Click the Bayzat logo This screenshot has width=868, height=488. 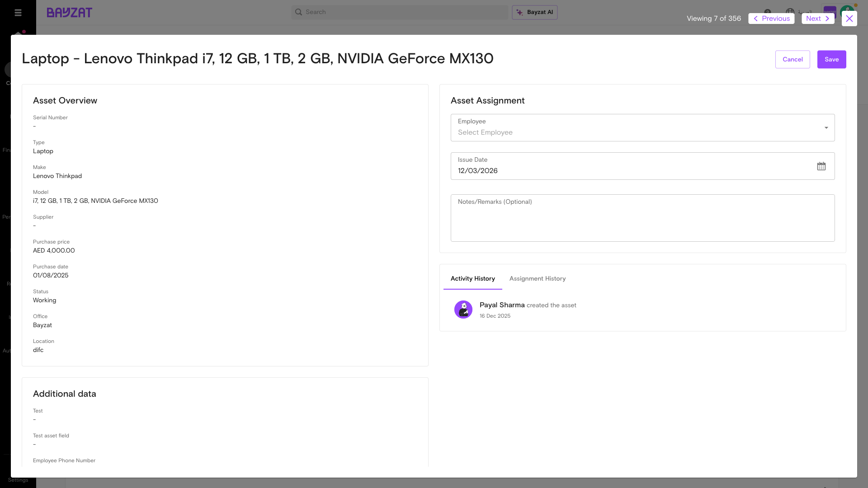click(x=70, y=13)
